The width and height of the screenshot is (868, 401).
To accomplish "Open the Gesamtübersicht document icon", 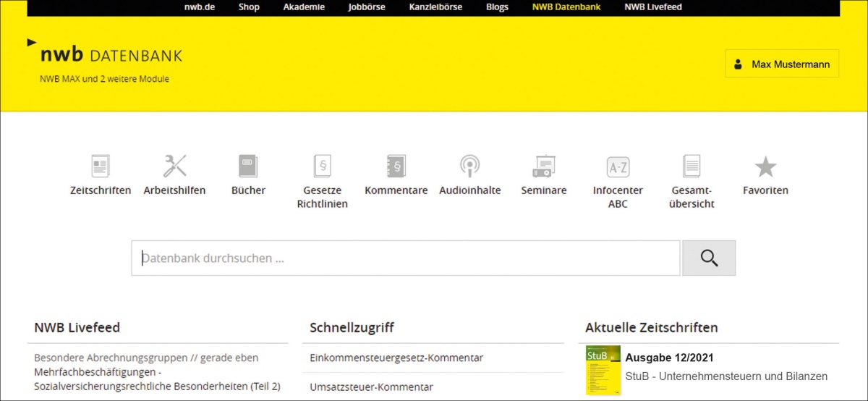I will 692,166.
